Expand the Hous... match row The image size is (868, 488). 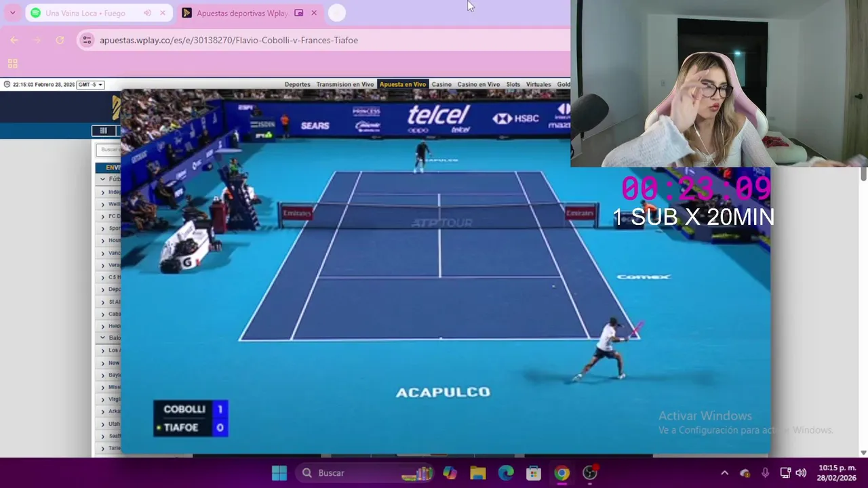point(102,241)
